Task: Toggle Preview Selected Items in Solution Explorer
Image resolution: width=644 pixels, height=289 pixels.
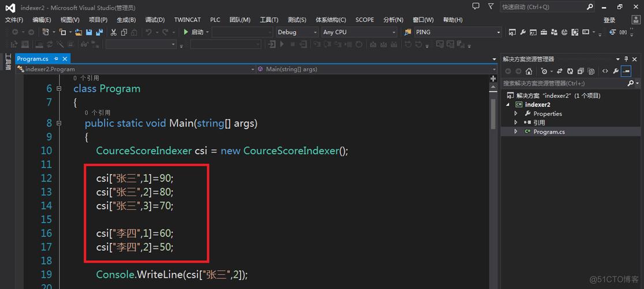Action: (x=626, y=71)
